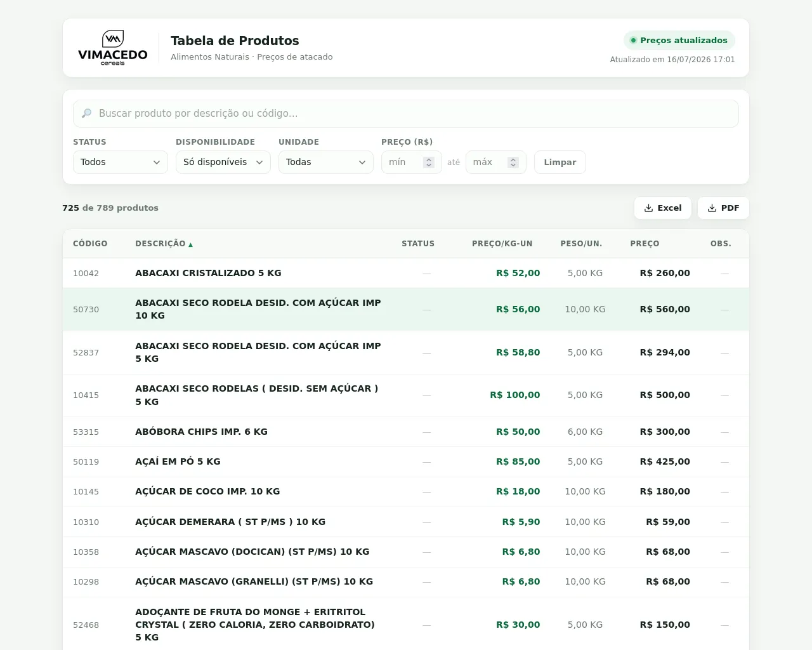The image size is (812, 650).
Task: Click the Limpar filters button
Action: click(x=560, y=162)
